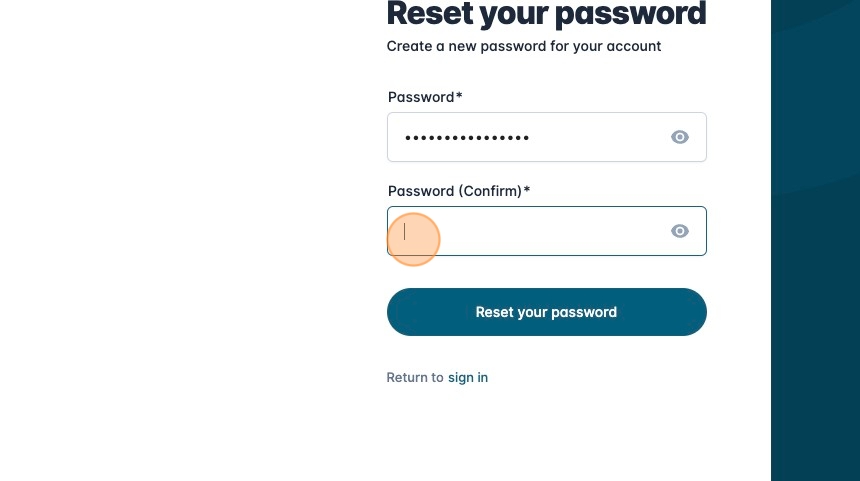Follow the sign in link

[468, 377]
